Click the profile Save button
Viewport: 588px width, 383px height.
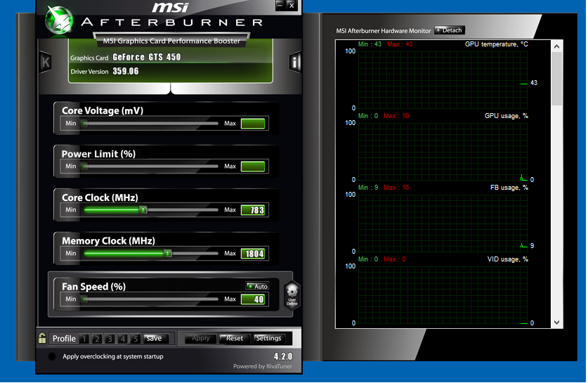(156, 338)
